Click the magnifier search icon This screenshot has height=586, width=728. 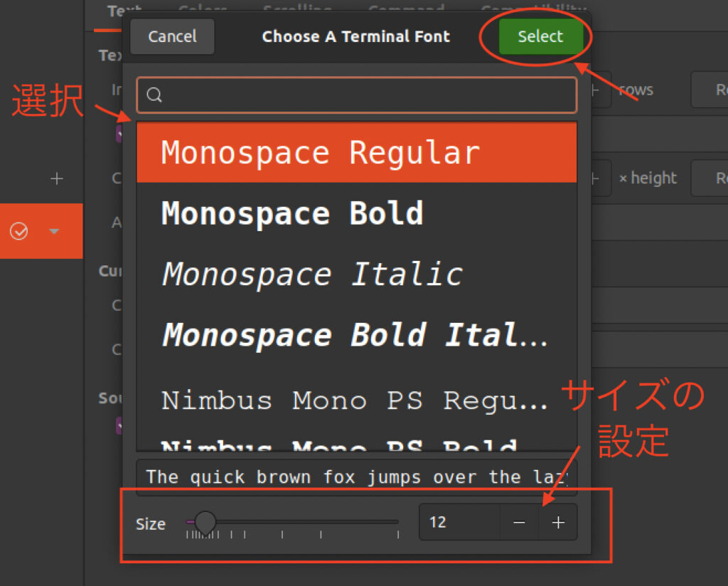(154, 95)
